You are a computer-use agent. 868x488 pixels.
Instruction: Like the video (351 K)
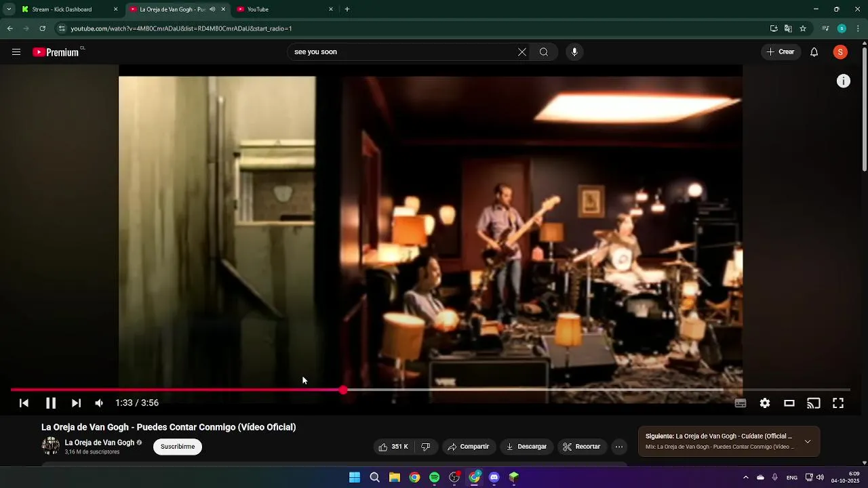(393, 447)
